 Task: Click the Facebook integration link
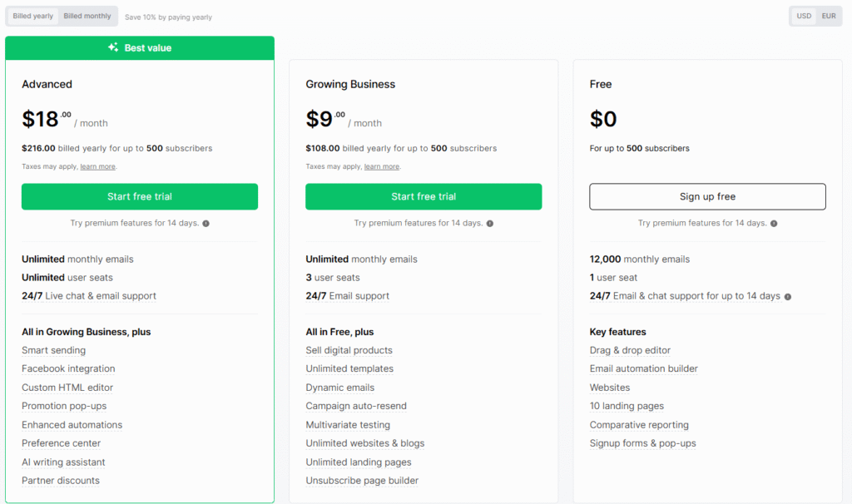pos(67,368)
